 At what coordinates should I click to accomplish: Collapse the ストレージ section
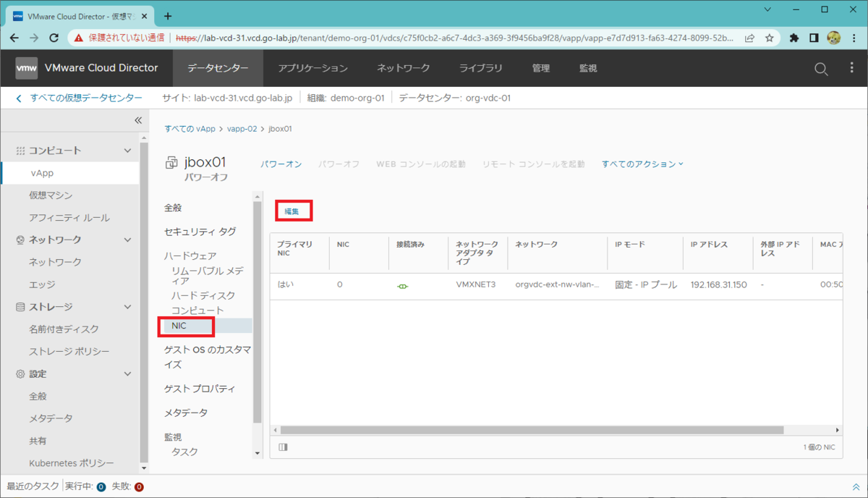[x=127, y=307]
